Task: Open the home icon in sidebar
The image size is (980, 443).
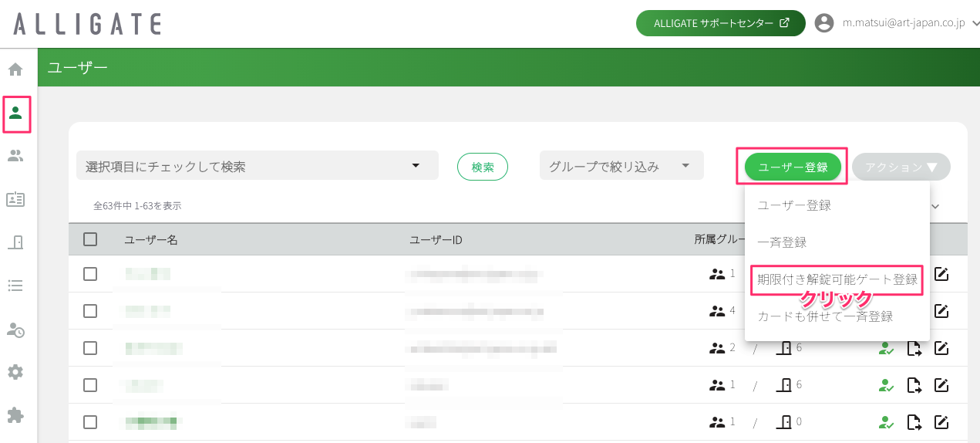Action: click(15, 69)
